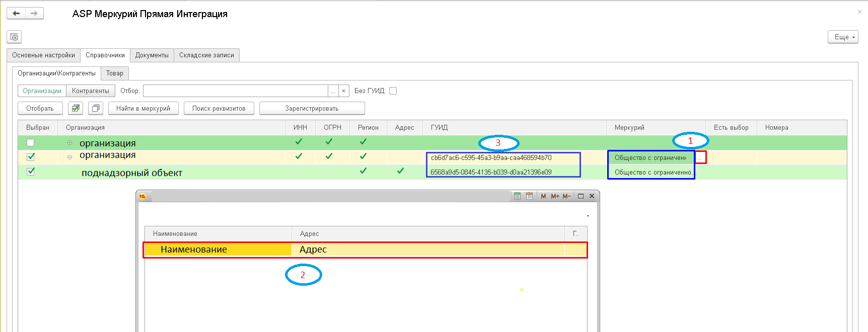Click the uncheck-all rows icon button
The width and height of the screenshot is (868, 332).
click(x=96, y=108)
